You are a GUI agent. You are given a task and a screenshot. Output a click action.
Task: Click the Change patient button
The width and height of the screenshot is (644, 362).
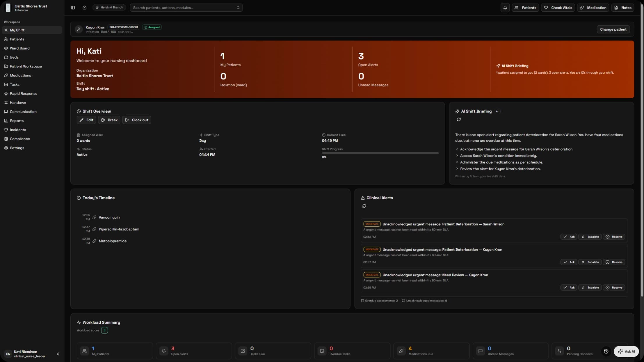pos(613,29)
